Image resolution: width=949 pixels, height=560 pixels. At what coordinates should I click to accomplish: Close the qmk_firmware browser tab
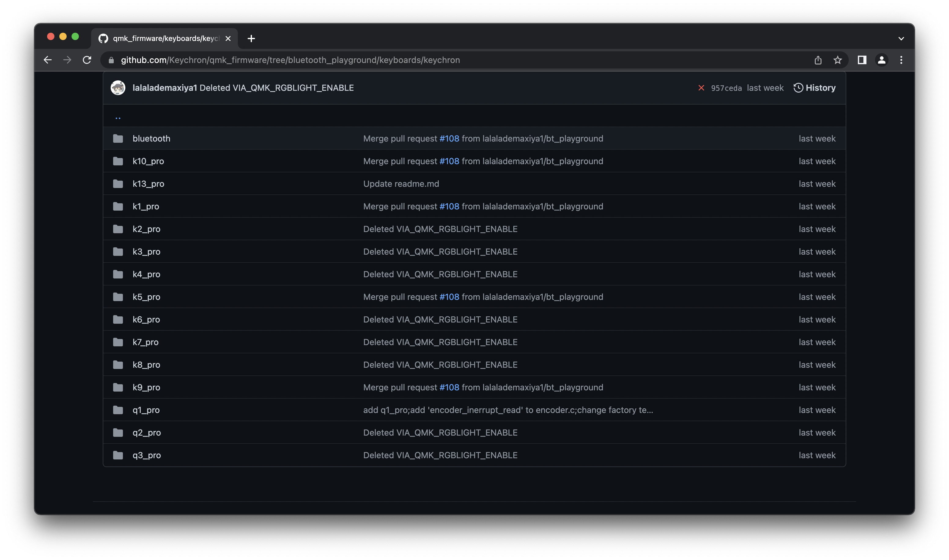click(228, 39)
